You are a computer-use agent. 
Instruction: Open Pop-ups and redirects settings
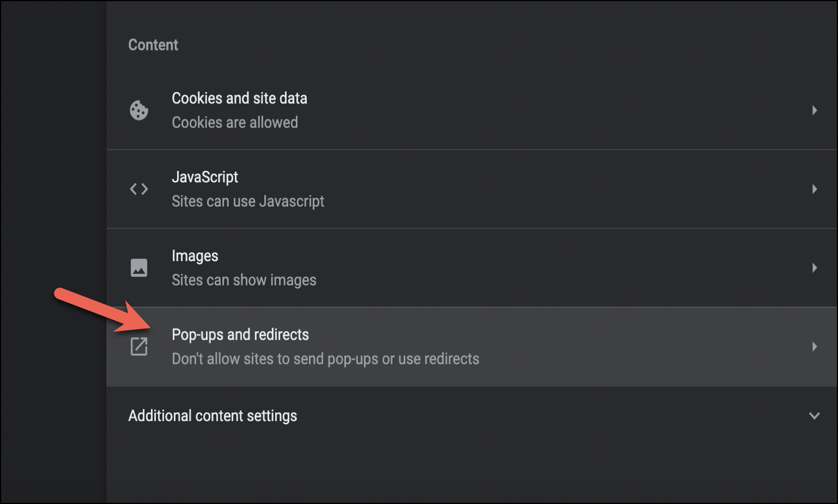[240, 335]
